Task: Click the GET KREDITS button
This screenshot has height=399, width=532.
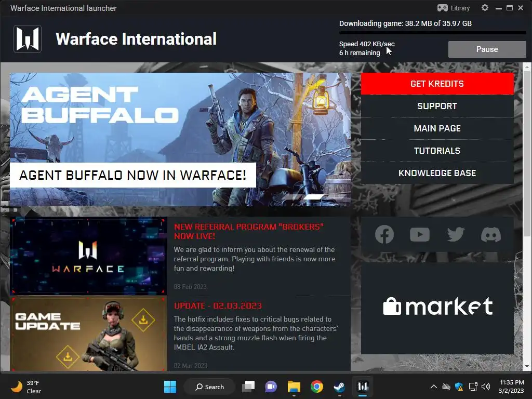Action: pyautogui.click(x=437, y=84)
